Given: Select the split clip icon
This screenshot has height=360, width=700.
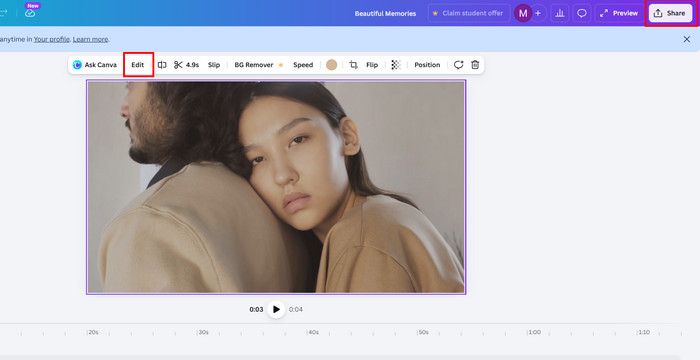Looking at the screenshot, I should coord(162,65).
